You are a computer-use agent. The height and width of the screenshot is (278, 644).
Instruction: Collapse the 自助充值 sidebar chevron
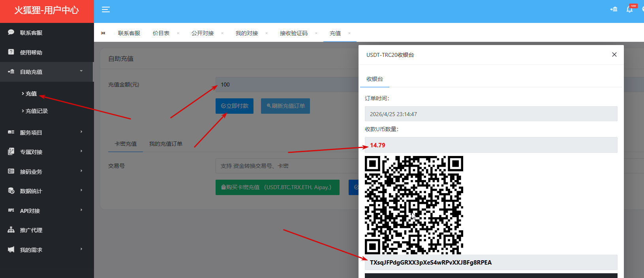tap(81, 71)
